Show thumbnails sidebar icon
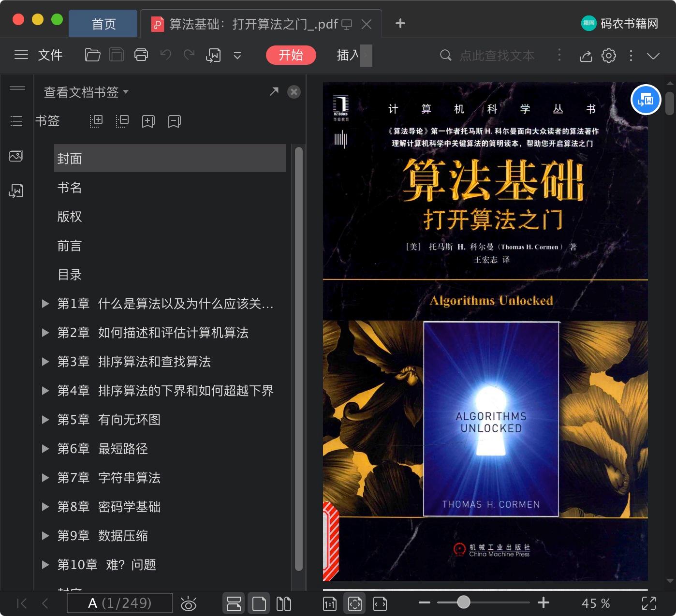Viewport: 676px width, 616px height. pos(16,156)
